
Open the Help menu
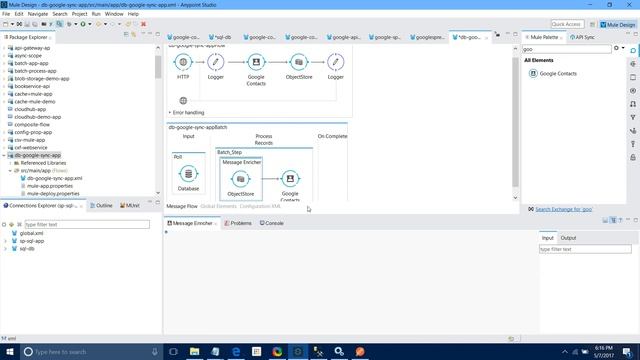133,14
